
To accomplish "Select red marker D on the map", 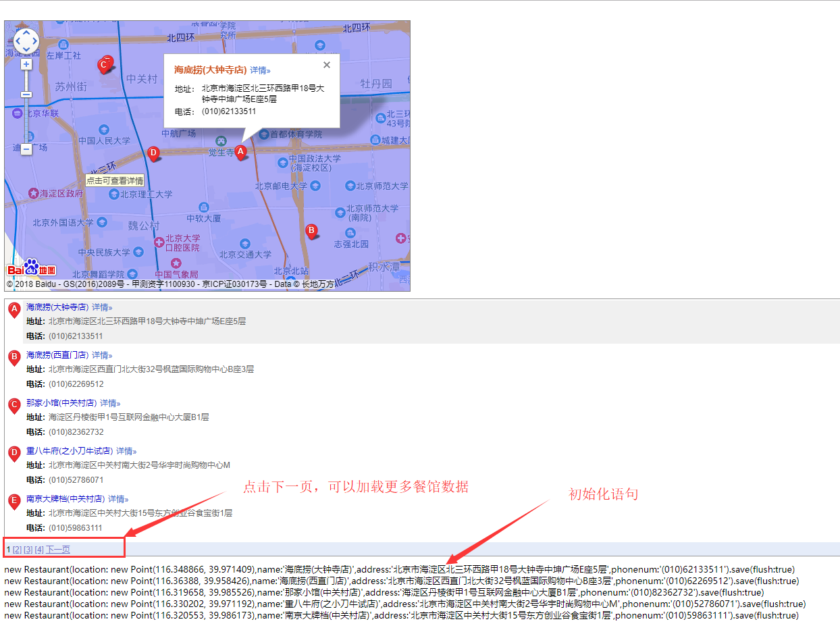I will tap(153, 154).
